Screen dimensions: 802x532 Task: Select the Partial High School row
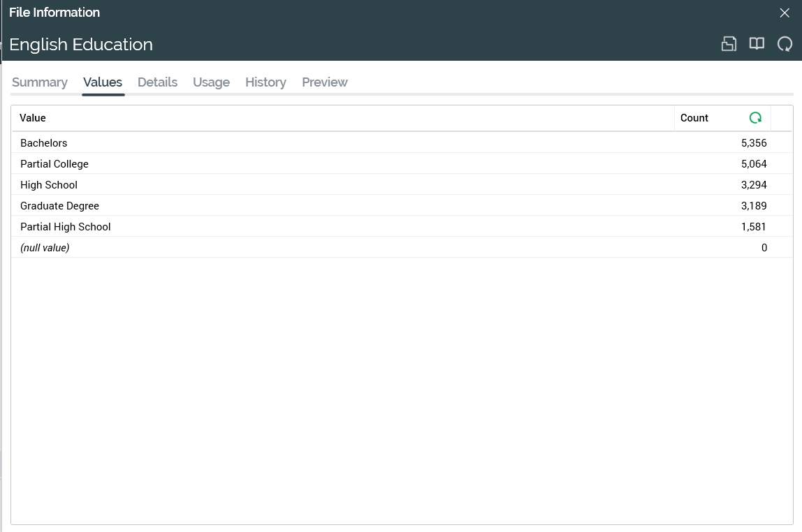tap(66, 227)
